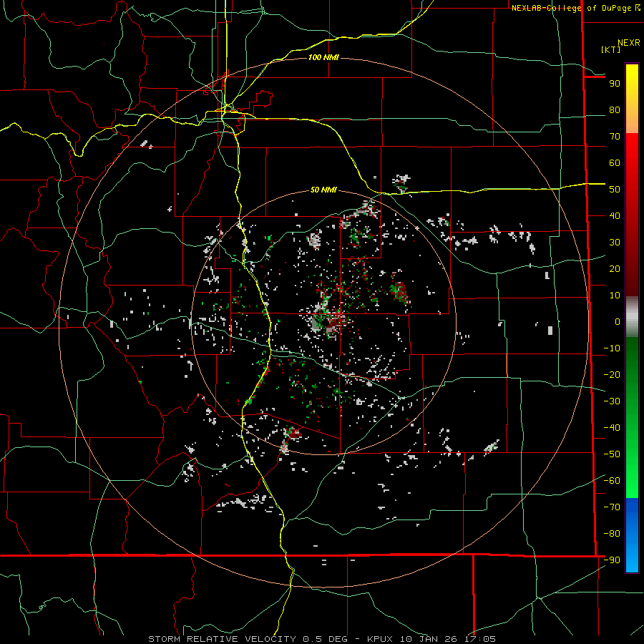Screen dimensions: 644x644
Task: Click the blue segment of the color bar
Action: point(632,535)
